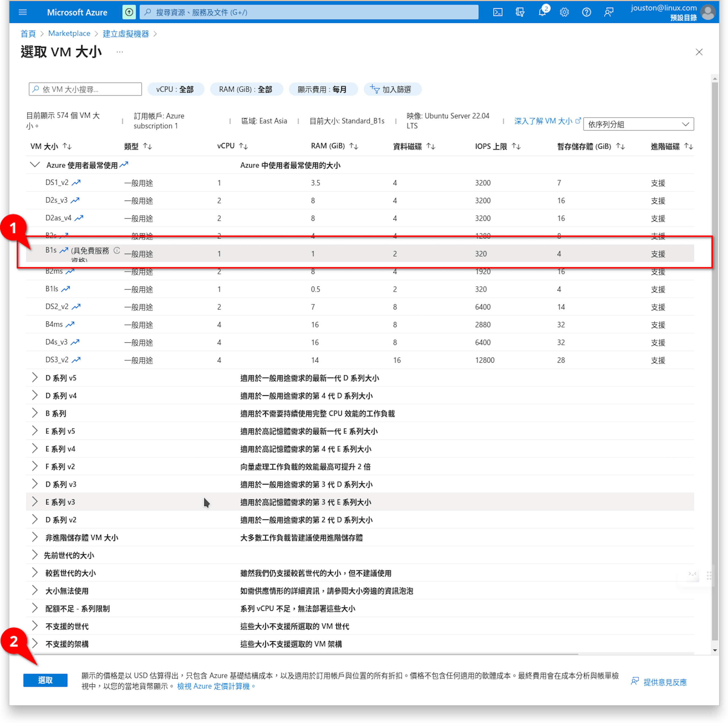This screenshot has width=728, height=723.
Task: Click the trend icon beside DS3_v2
Action: point(76,360)
